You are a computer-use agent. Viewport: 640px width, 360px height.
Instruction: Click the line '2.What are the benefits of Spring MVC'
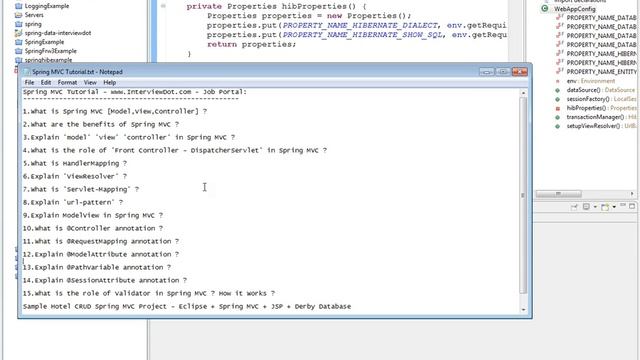click(x=101, y=124)
